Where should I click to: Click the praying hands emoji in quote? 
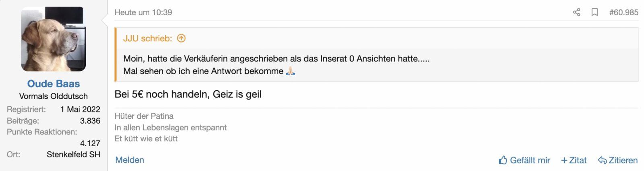point(290,71)
